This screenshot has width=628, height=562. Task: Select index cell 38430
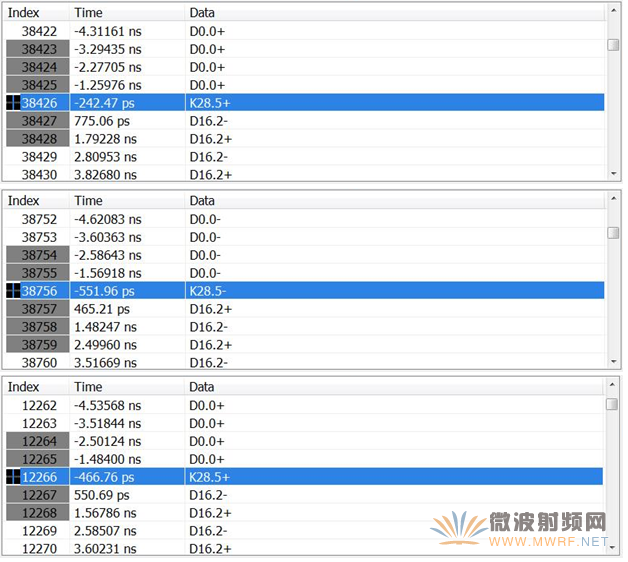tap(39, 175)
